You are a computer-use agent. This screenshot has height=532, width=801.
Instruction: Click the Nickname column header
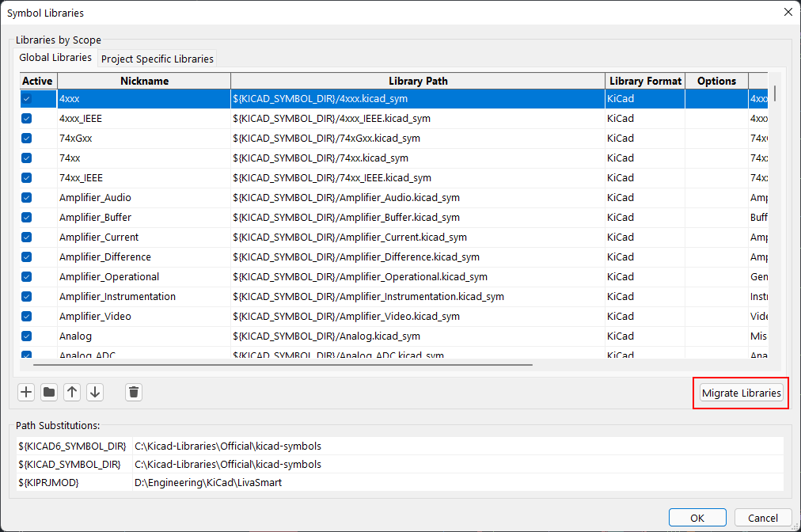coord(144,81)
